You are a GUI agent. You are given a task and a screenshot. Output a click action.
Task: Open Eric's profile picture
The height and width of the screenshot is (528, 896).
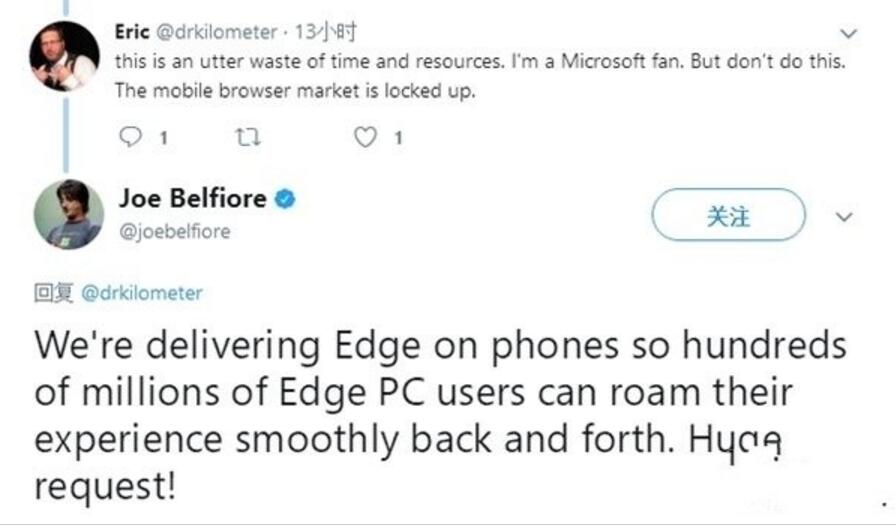coord(64,57)
